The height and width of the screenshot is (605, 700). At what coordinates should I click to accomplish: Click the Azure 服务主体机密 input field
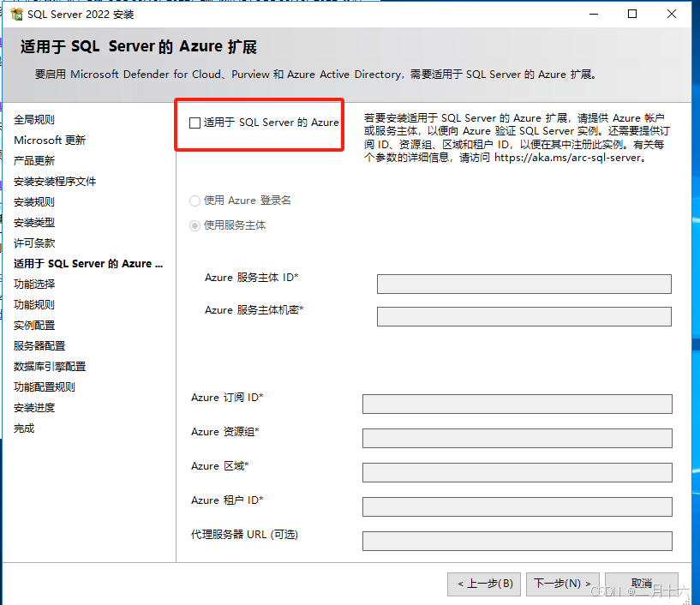click(524, 316)
